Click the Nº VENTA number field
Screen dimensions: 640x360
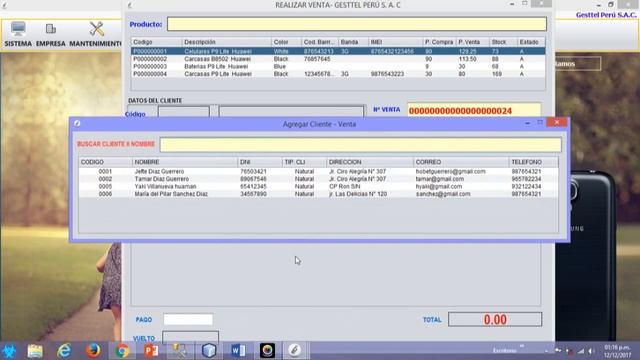(x=474, y=110)
